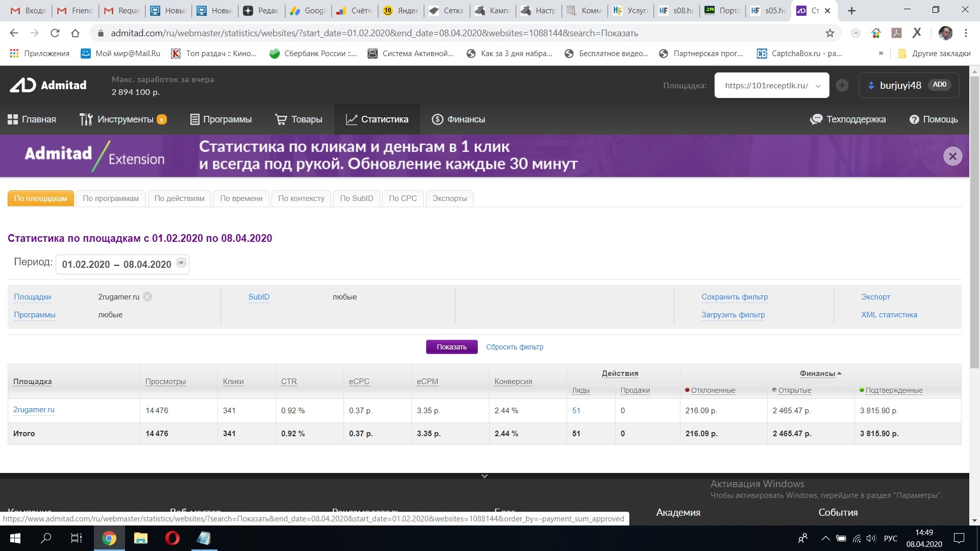Viewport: 980px width, 551px height.
Task: Click the plus icon next to Площадка selector
Action: tap(842, 85)
